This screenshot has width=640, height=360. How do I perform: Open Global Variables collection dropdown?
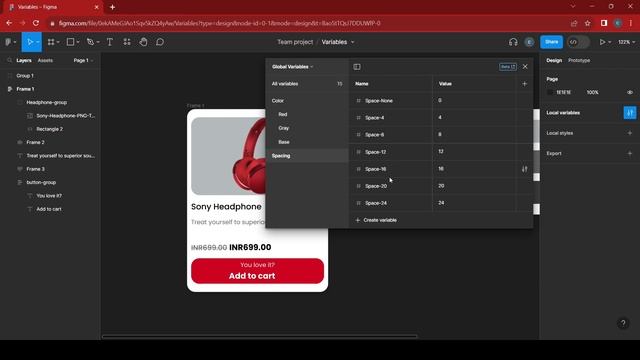292,67
